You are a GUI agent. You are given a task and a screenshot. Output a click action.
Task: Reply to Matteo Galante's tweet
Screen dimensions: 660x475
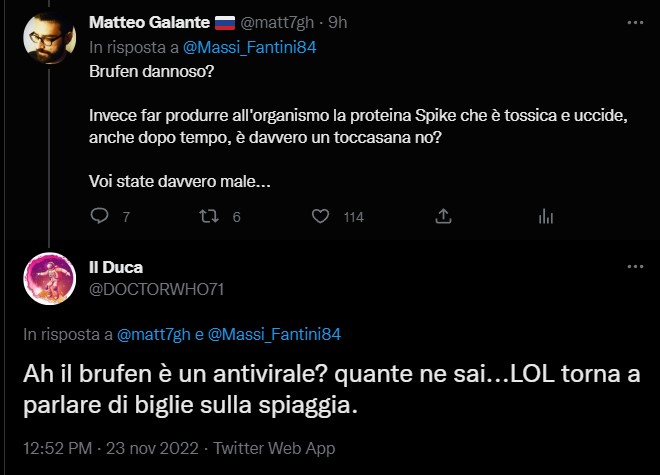pos(99,216)
